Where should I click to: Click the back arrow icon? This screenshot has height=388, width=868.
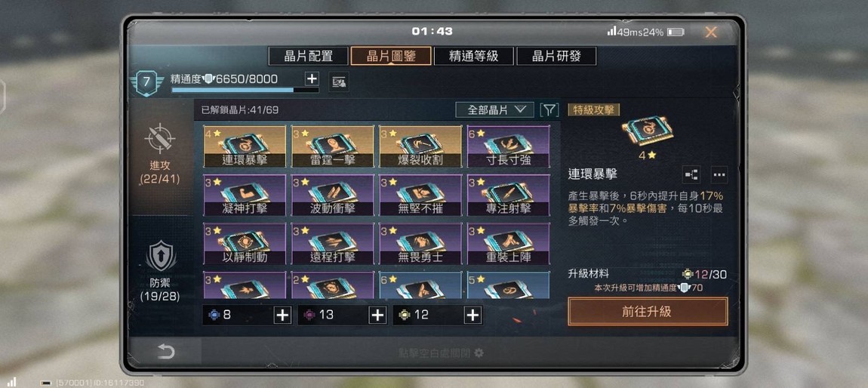pyautogui.click(x=165, y=352)
